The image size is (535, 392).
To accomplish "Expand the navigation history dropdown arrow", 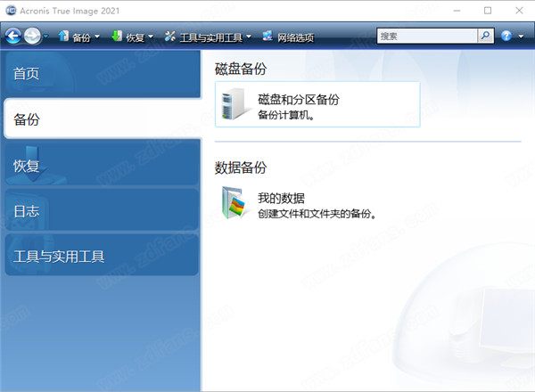I will tap(46, 37).
